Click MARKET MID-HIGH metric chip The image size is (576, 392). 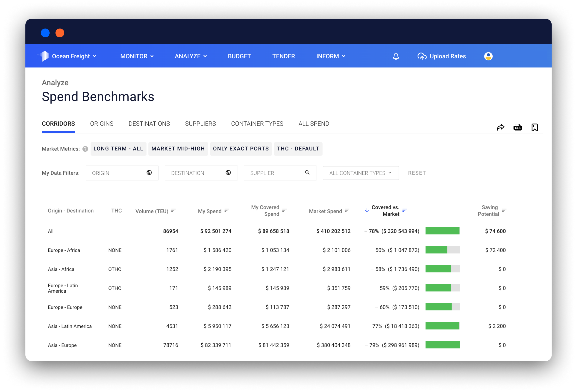pos(178,149)
